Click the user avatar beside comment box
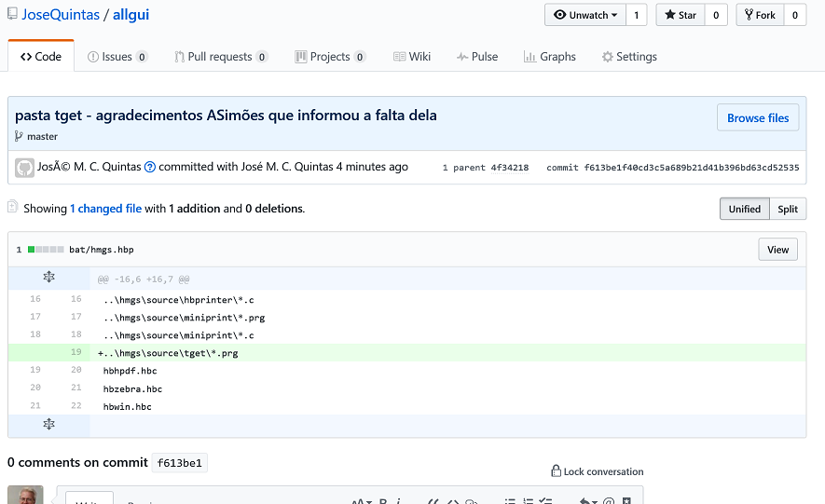Viewport: 825px width, 504px height. coord(25,495)
